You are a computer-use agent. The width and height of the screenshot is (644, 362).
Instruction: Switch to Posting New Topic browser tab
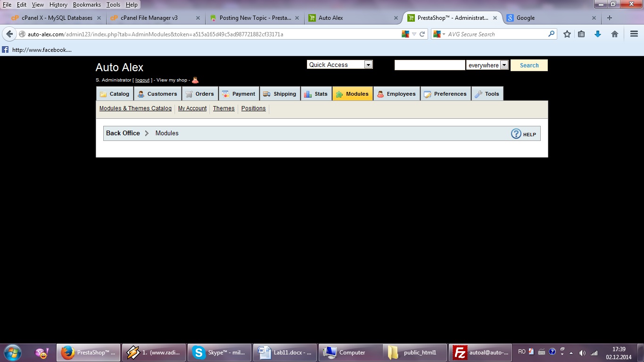pos(255,18)
